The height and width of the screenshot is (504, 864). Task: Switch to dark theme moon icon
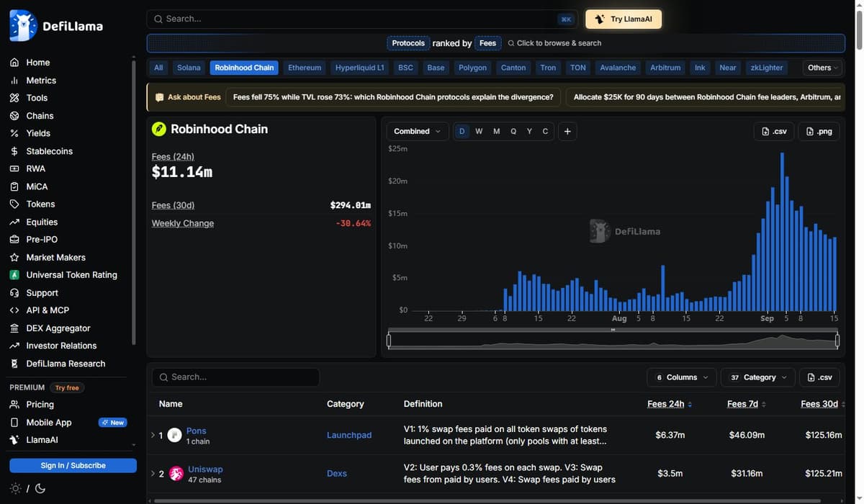40,488
